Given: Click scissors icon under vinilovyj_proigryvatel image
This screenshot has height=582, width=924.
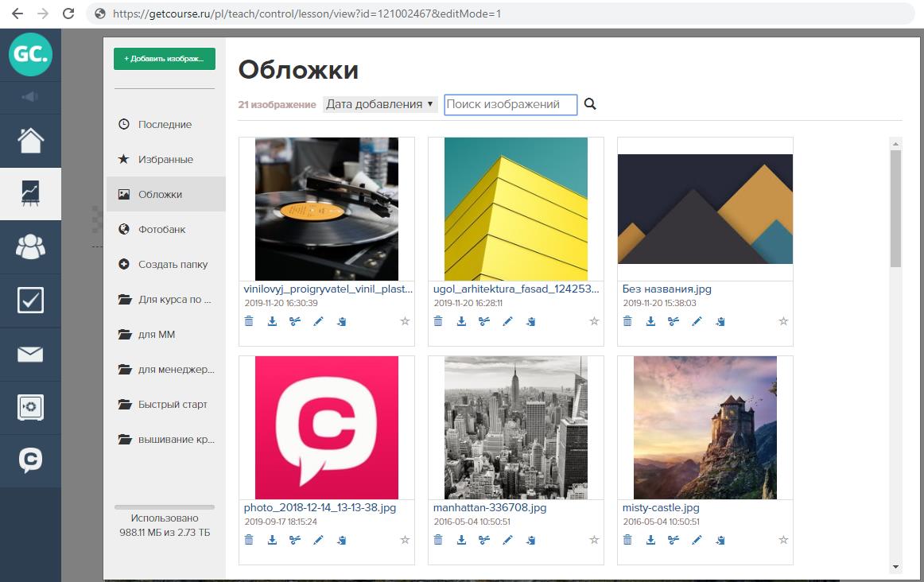Looking at the screenshot, I should point(295,321).
